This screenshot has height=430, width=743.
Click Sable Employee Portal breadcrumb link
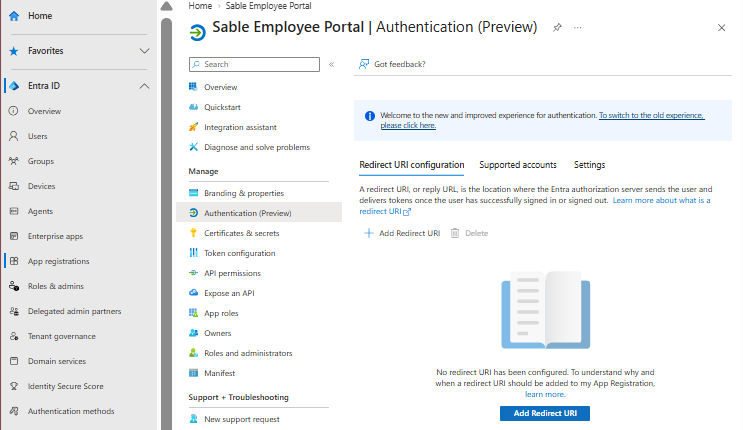pos(268,6)
